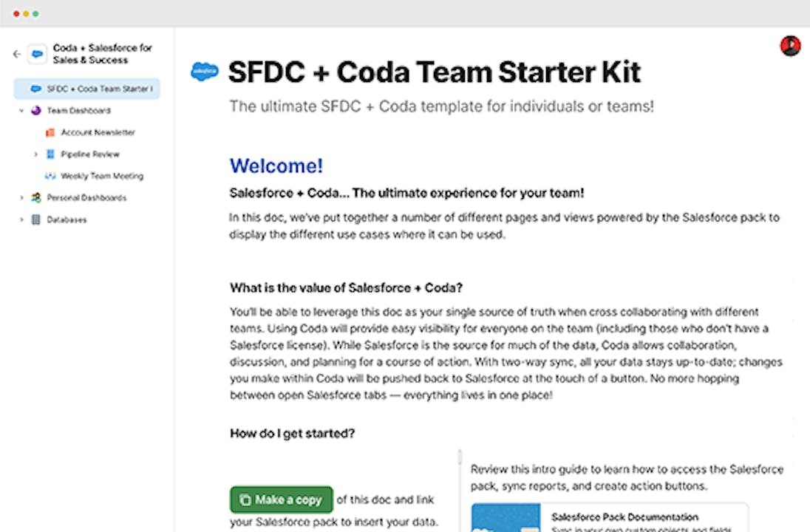Click the Coda + Salesforce doc title
Viewport: 810px width, 532px height.
pos(102,54)
